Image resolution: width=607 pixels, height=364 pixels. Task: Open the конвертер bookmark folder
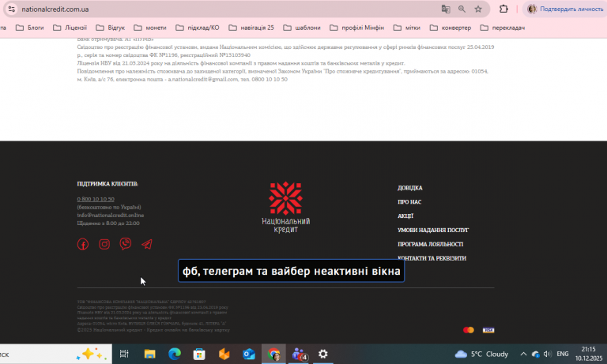pyautogui.click(x=451, y=28)
